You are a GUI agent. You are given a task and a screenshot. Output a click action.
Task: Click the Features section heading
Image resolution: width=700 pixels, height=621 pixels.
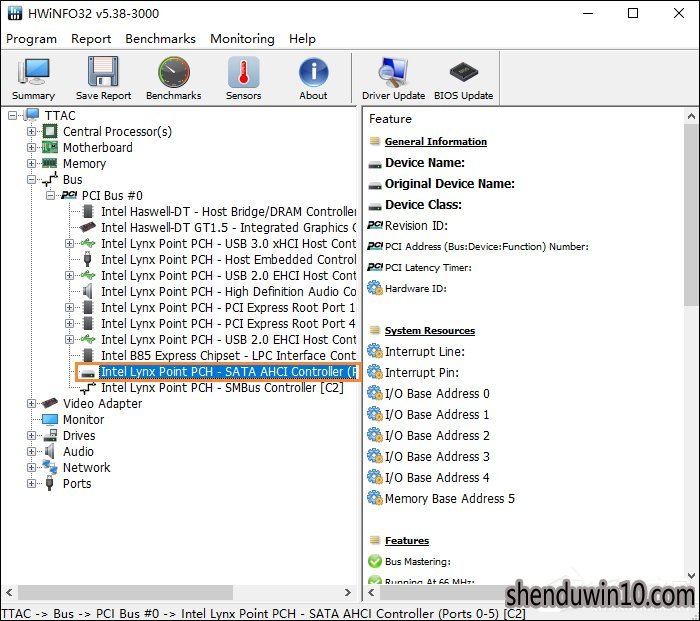pos(407,541)
